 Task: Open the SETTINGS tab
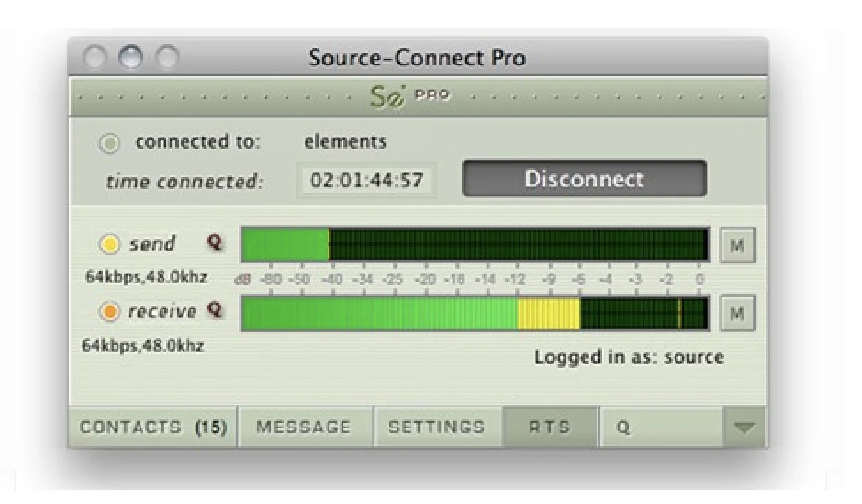tap(437, 427)
